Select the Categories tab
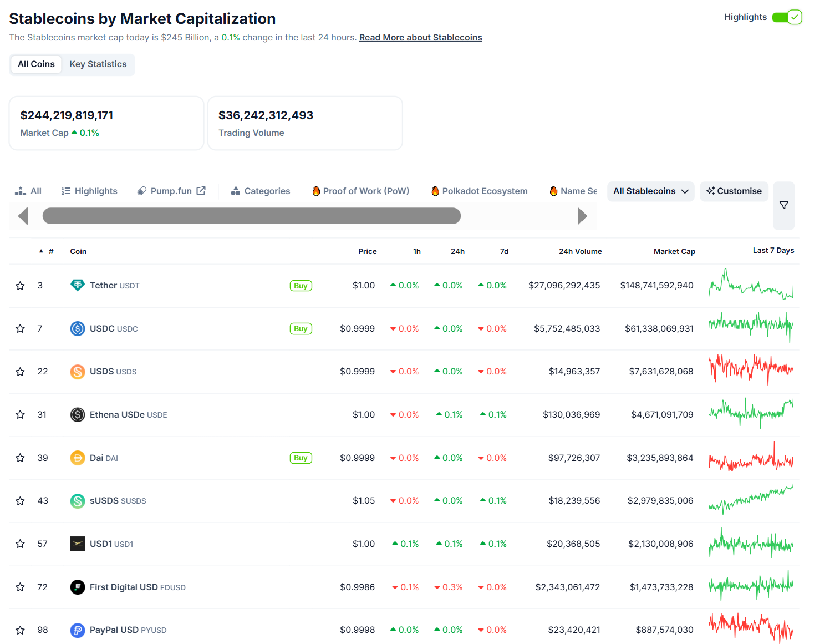Viewport: 840px width, 644px height. [261, 191]
